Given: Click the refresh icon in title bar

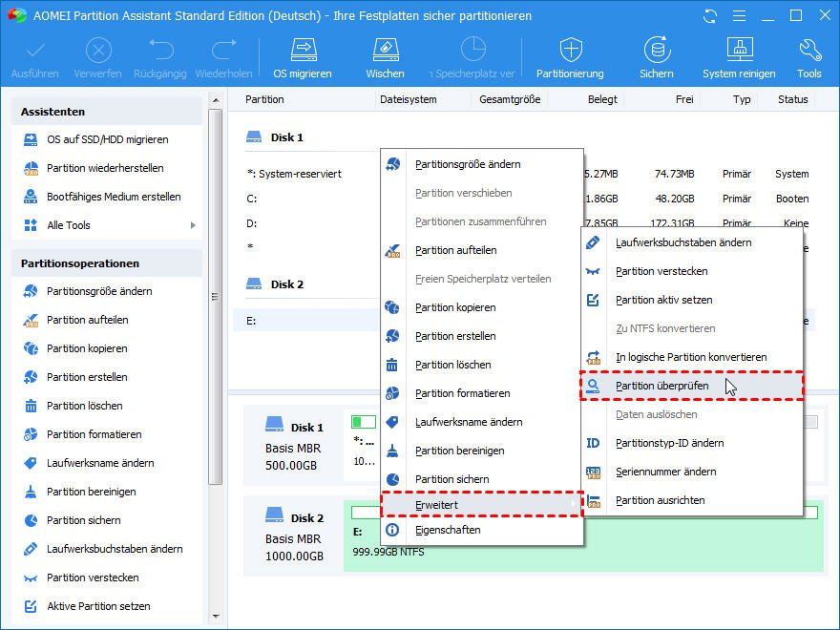Looking at the screenshot, I should [710, 16].
